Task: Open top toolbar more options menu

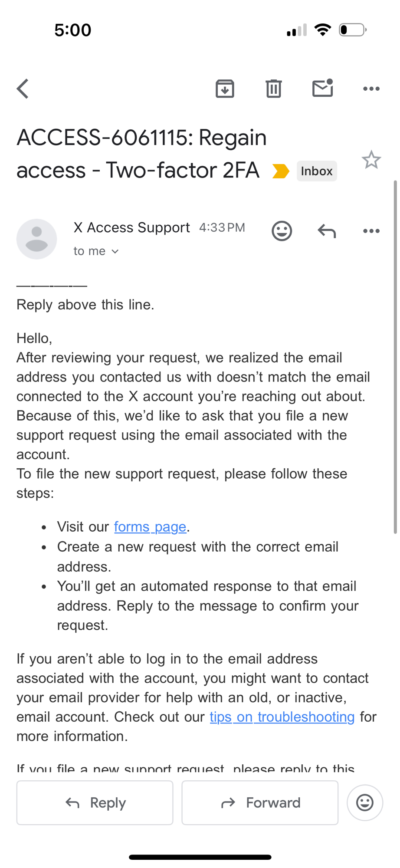Action: 371,89
